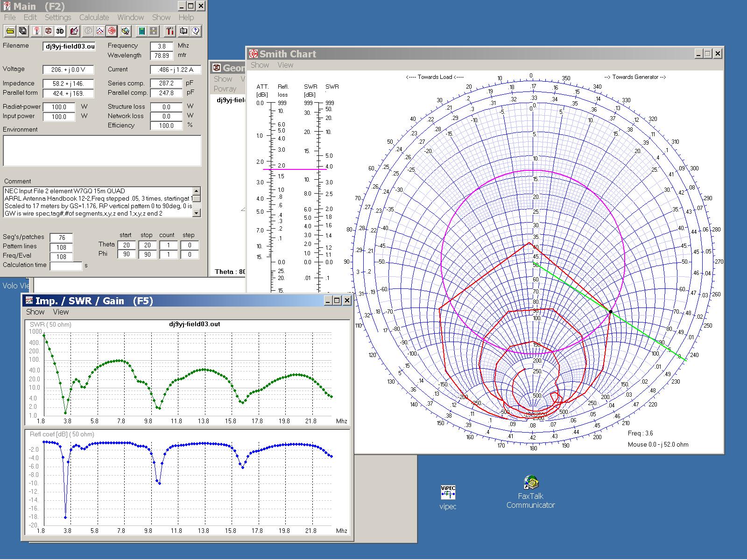Click the Efficiency field showing 100.0

[166, 126]
